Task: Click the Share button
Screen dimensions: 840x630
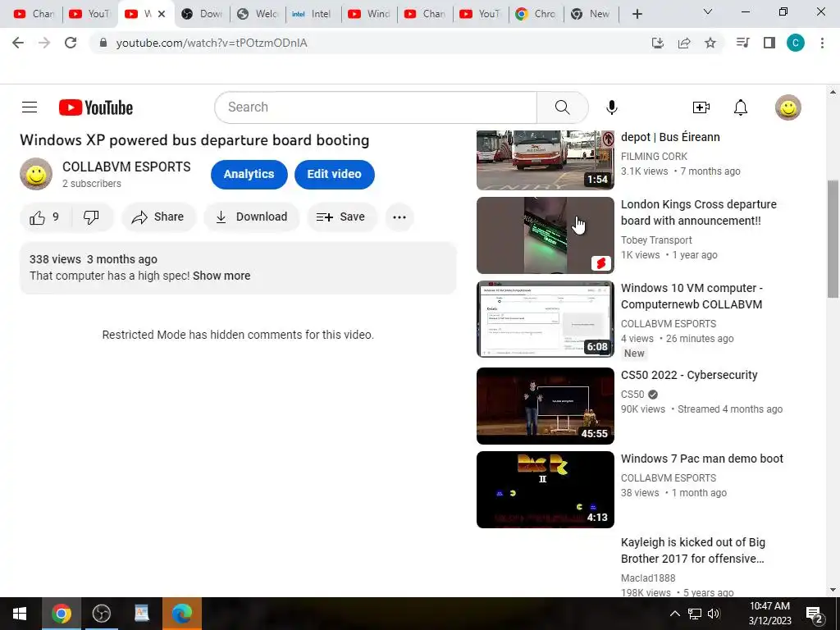Action: pos(158,217)
